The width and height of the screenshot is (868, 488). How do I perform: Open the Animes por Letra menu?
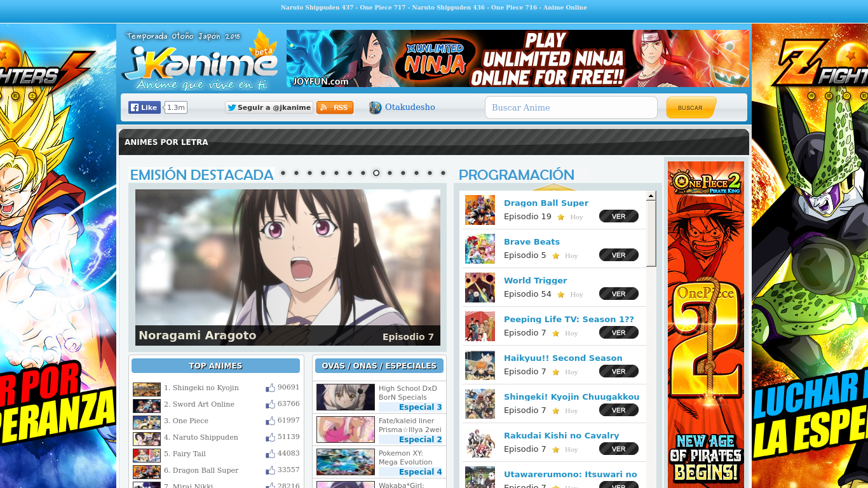(x=166, y=142)
